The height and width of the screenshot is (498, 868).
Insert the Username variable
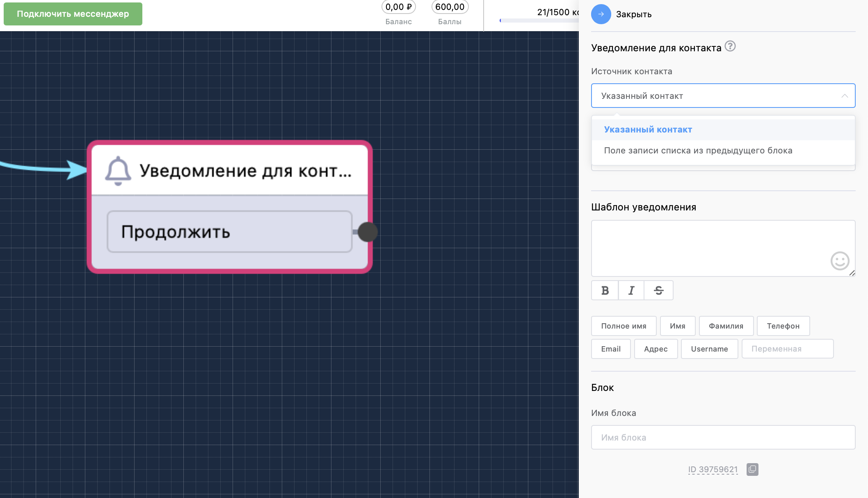coord(709,349)
